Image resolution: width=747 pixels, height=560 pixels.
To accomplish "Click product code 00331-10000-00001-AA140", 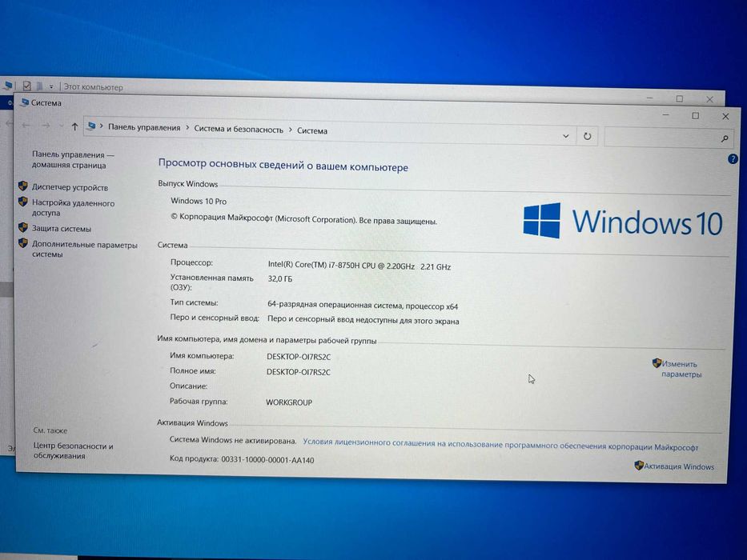I will point(267,460).
